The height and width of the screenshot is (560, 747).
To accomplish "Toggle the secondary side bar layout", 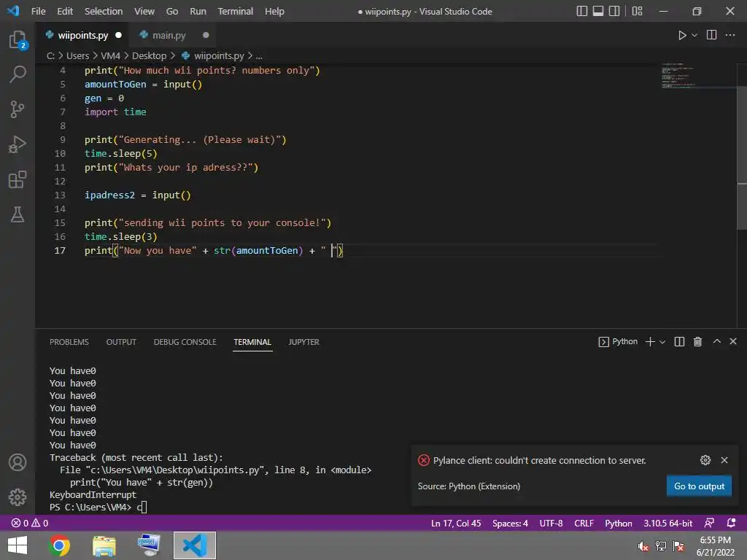I will 614,11.
